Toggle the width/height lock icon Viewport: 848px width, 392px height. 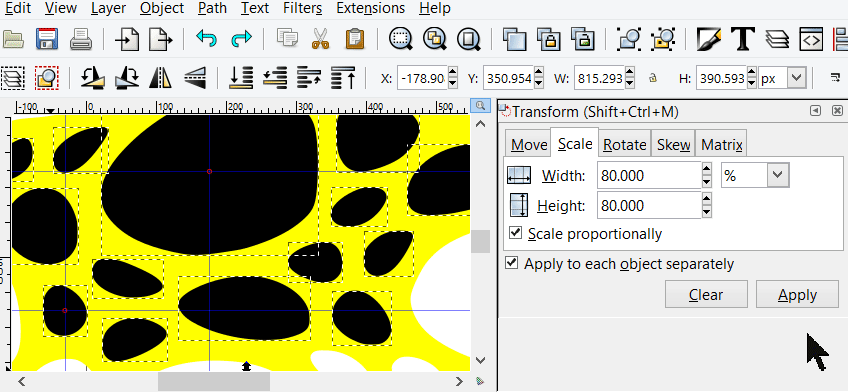tap(652, 78)
